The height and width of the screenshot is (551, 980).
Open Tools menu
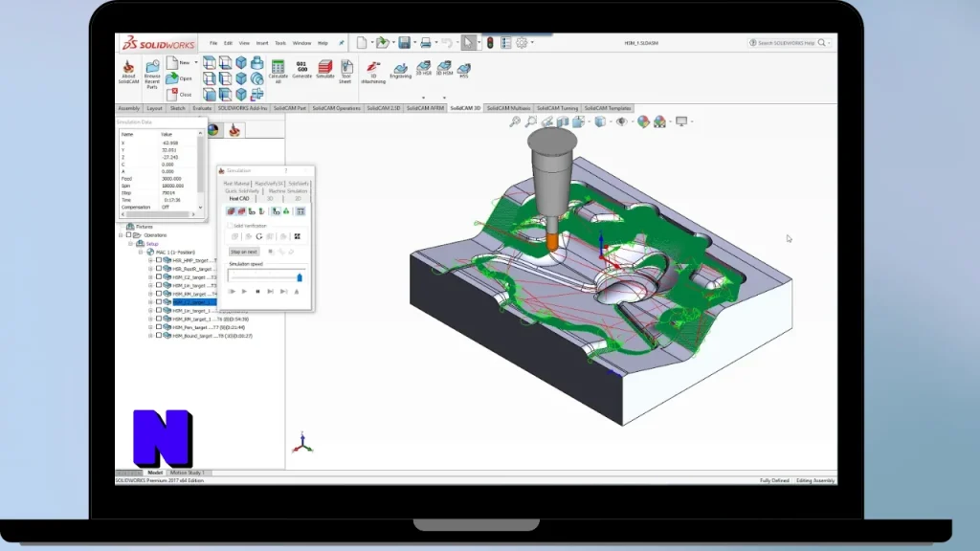coord(280,43)
